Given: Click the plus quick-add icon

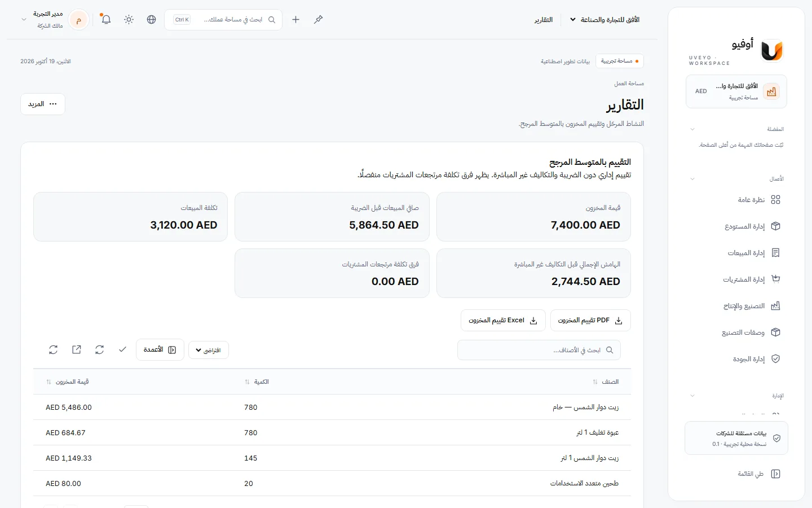Looking at the screenshot, I should [295, 20].
